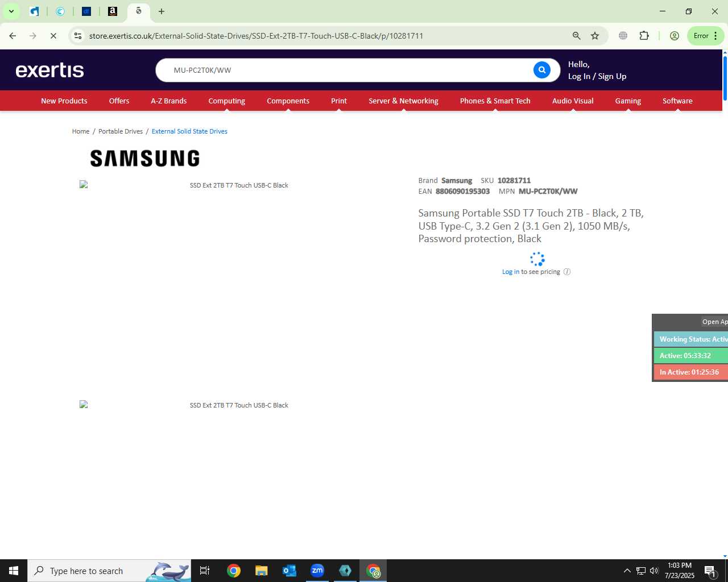Image resolution: width=728 pixels, height=582 pixels.
Task: Click the second SSD product image placeholder
Action: (239, 405)
